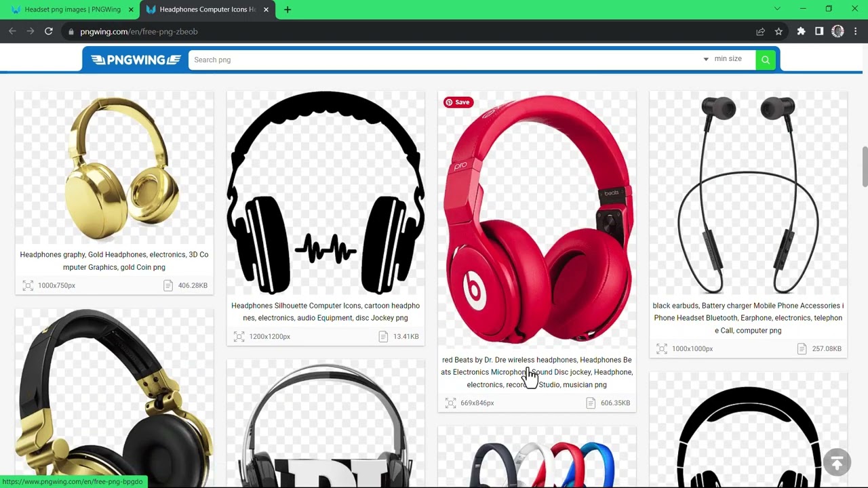Open the min size dropdown
This screenshot has width=868, height=488.
pos(723,59)
